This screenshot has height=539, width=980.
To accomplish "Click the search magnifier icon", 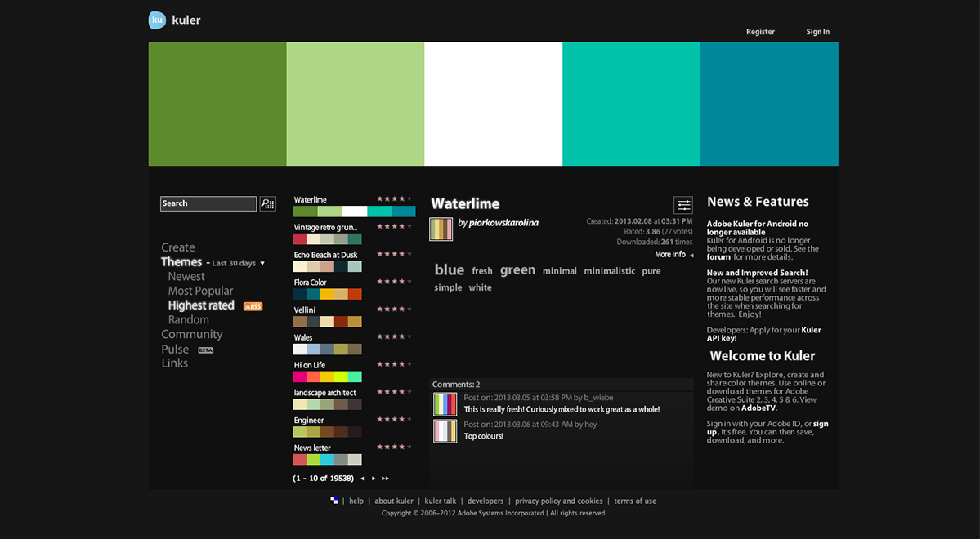I will 267,203.
